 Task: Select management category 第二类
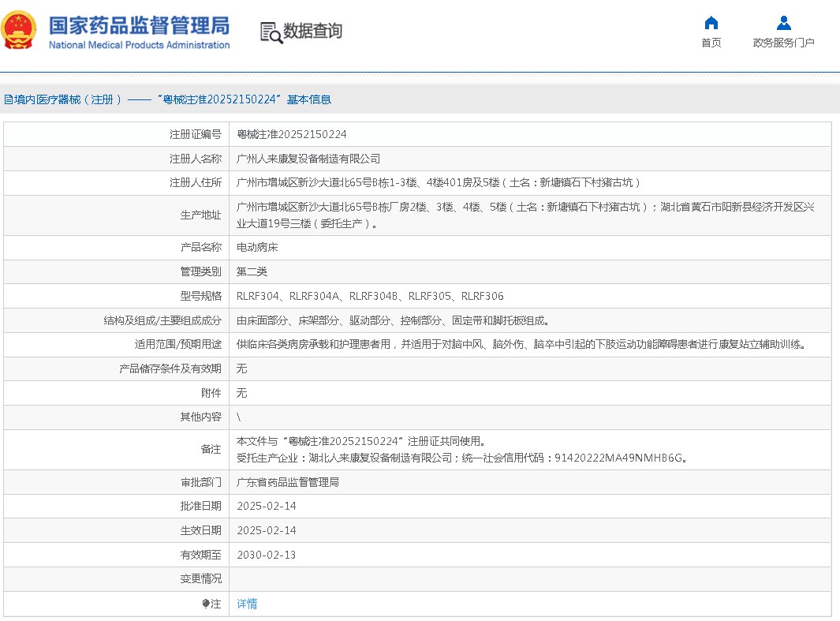(252, 271)
